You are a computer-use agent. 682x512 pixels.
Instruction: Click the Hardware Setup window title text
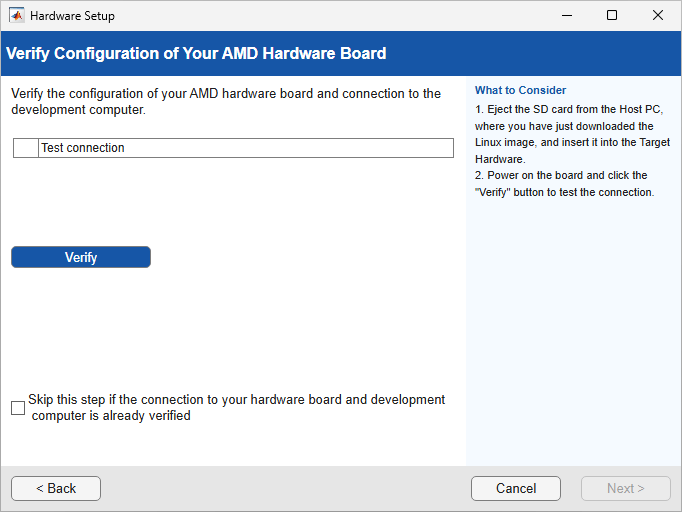pos(72,16)
